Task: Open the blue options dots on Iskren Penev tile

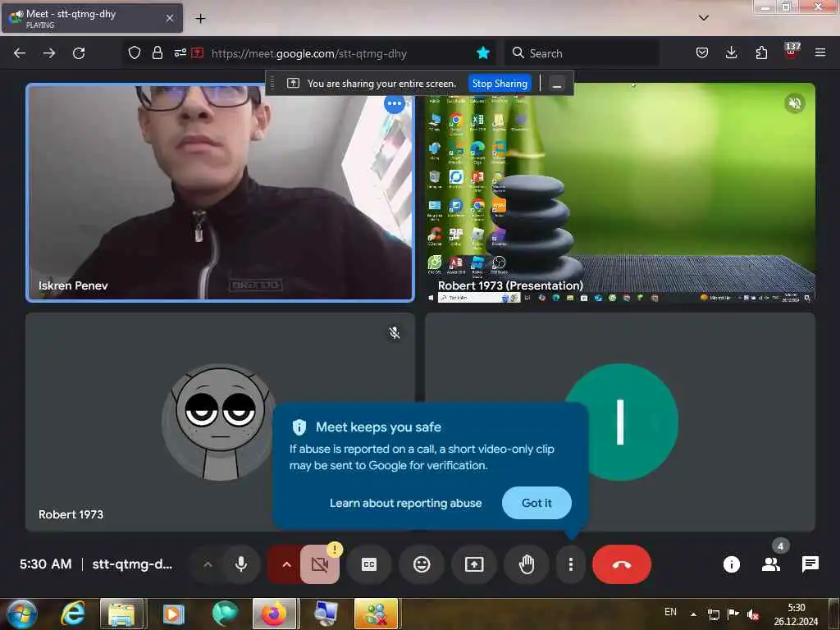Action: 395,103
